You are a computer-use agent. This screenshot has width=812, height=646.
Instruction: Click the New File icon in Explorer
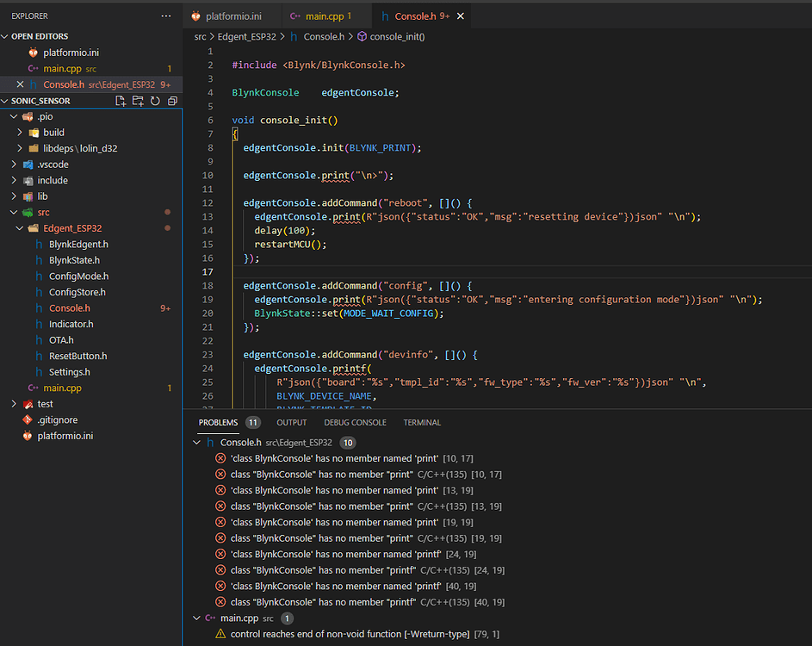coord(121,101)
